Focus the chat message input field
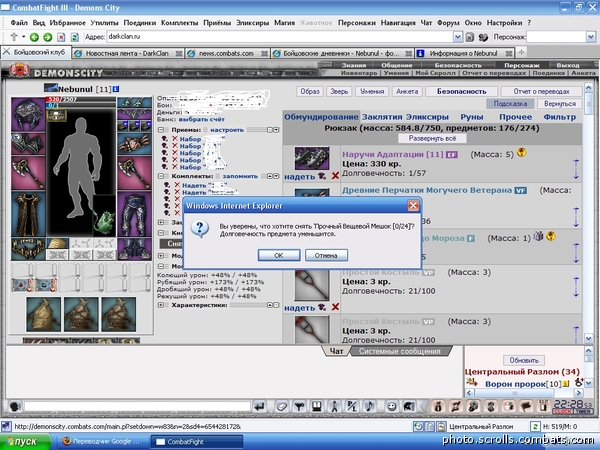 [x=138, y=406]
